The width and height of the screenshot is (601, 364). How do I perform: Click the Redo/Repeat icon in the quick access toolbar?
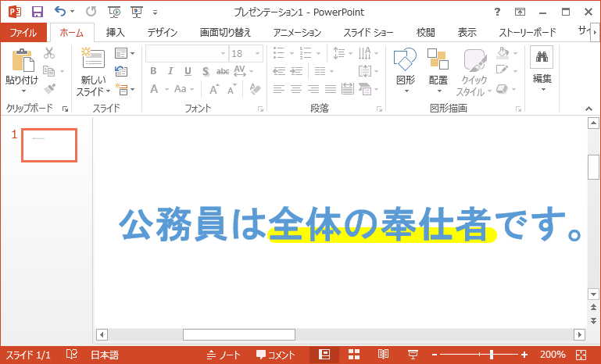tap(91, 12)
